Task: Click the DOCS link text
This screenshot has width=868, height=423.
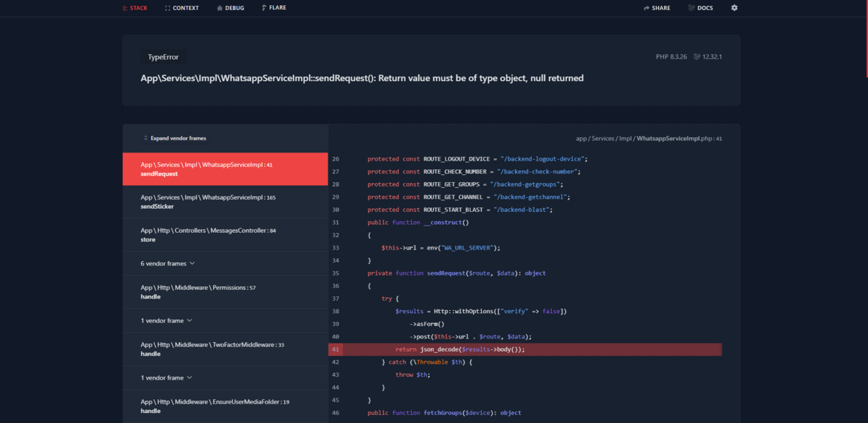Action: [705, 8]
